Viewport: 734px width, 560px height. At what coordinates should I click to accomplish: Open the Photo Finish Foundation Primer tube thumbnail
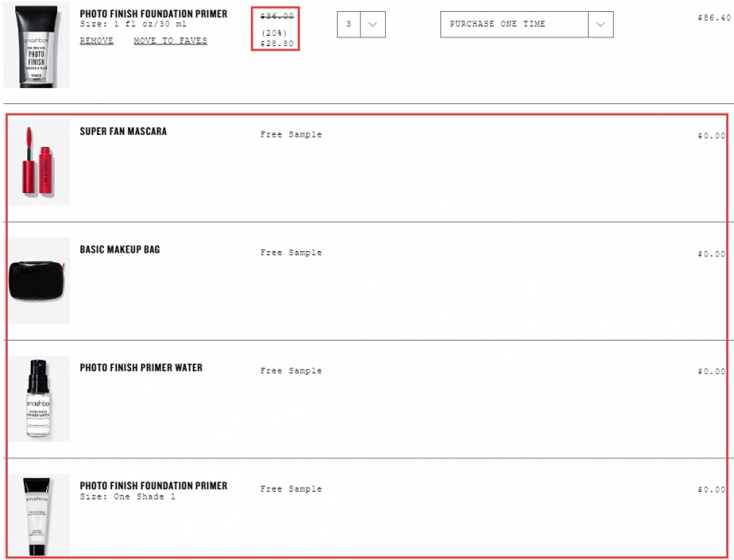(x=37, y=45)
